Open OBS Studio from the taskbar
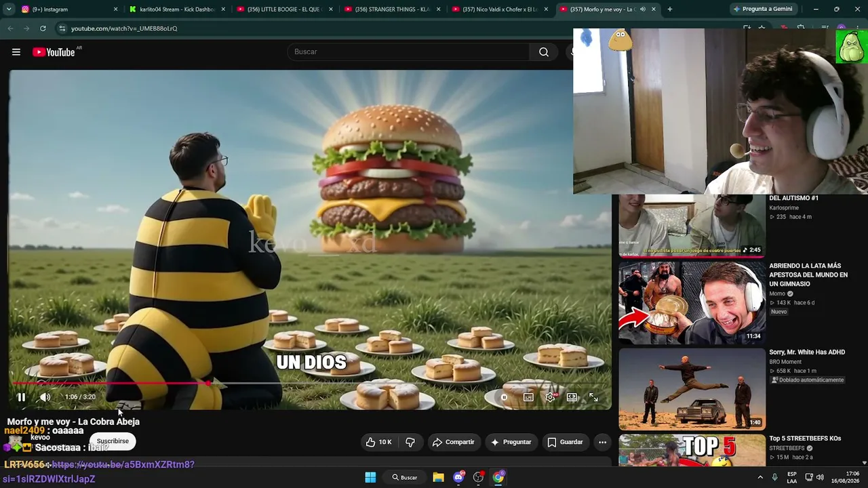 [x=478, y=477]
